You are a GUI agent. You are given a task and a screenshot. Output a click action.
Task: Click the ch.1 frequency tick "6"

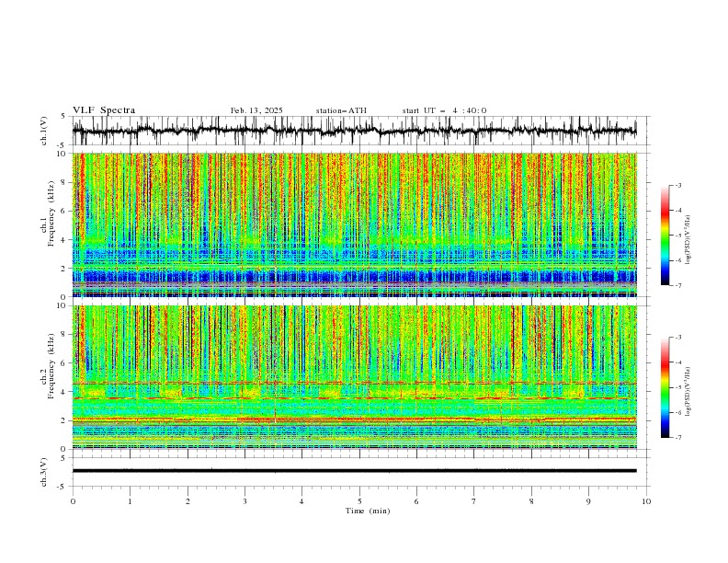click(x=64, y=211)
